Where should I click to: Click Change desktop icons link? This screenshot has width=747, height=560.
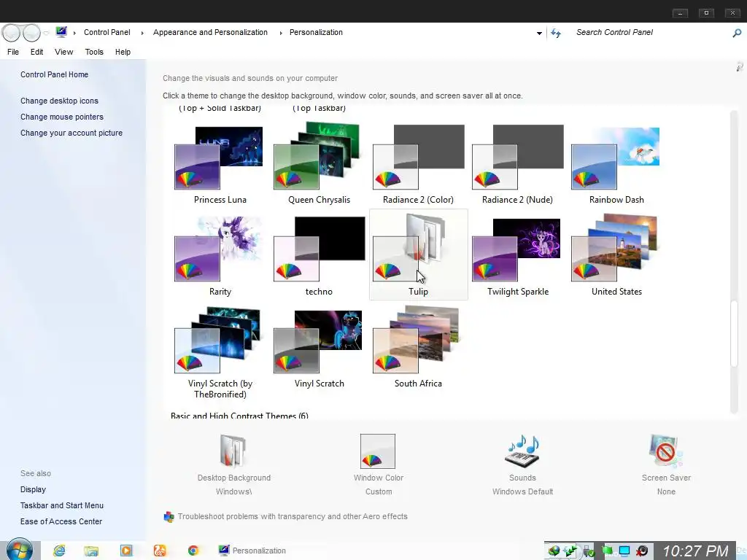tap(59, 101)
